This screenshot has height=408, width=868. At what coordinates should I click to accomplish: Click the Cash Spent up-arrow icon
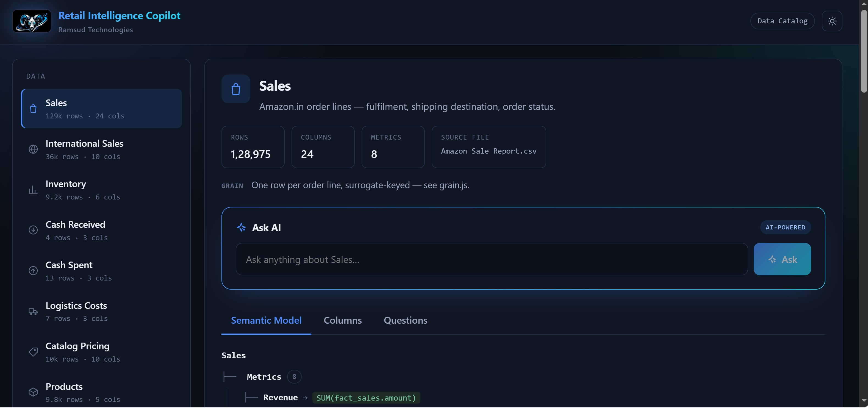coord(33,271)
